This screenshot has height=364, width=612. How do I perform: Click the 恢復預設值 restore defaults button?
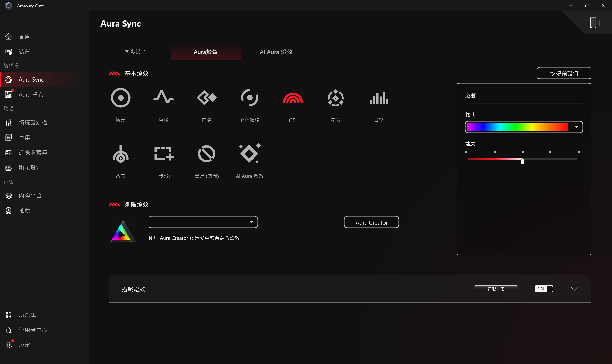tap(564, 73)
